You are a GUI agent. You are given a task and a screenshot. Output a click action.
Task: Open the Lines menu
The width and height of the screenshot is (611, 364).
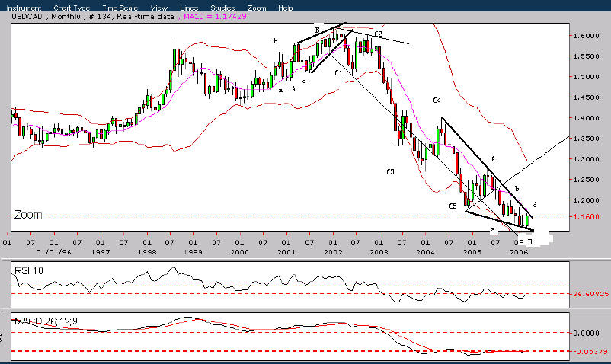click(189, 8)
